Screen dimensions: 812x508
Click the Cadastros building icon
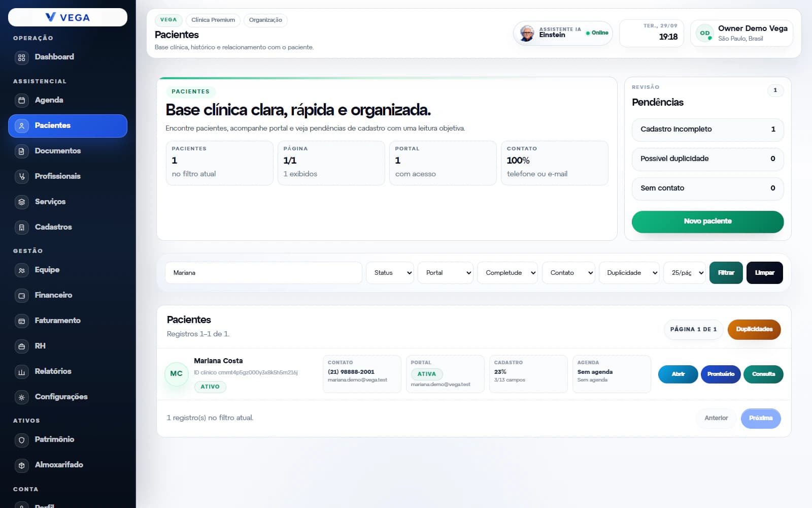(21, 228)
